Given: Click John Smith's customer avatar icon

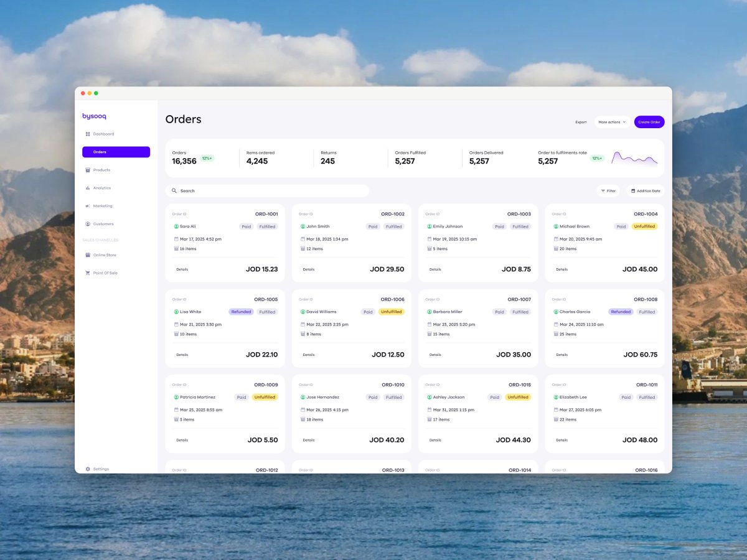Looking at the screenshot, I should coord(303,226).
